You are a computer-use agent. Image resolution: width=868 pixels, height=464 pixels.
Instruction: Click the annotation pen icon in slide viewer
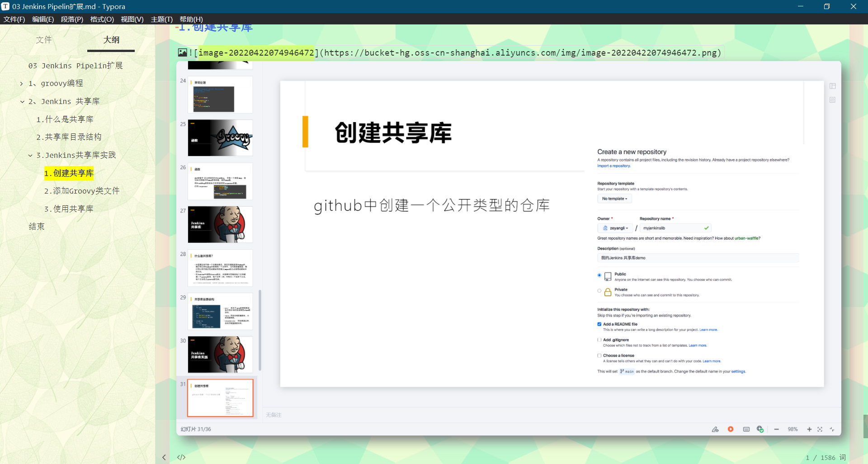pyautogui.click(x=715, y=429)
